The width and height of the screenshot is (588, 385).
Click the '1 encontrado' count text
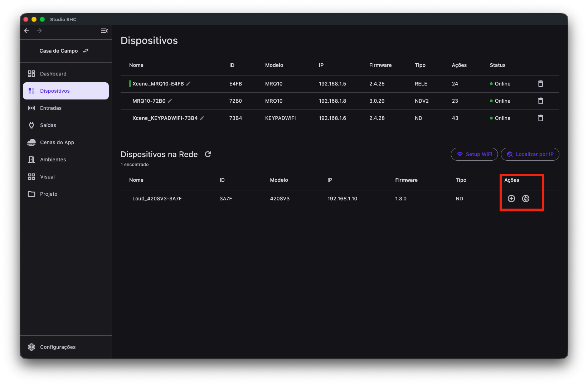pos(135,165)
